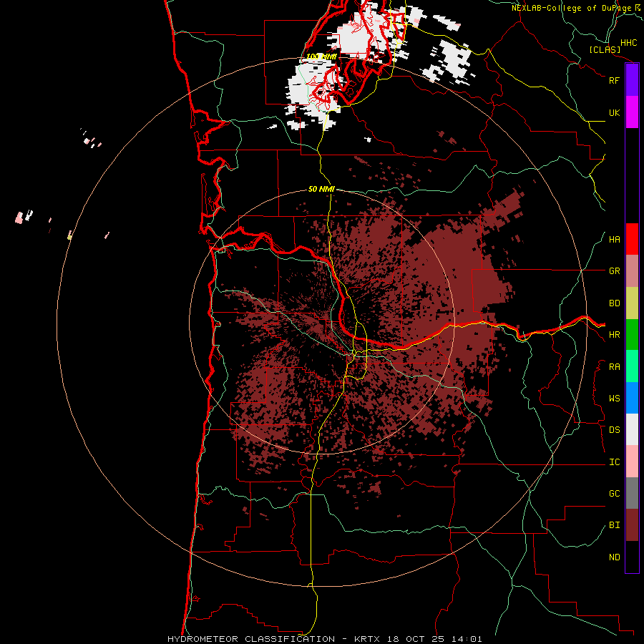Image resolution: width=644 pixels, height=644 pixels.
Task: Click the HR legend label
Action: tap(614, 335)
